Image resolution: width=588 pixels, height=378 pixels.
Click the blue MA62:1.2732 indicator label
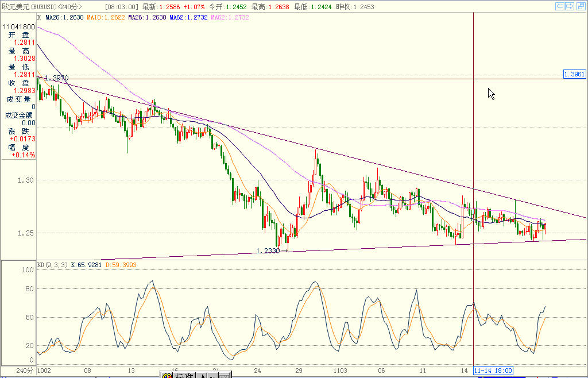coord(188,17)
